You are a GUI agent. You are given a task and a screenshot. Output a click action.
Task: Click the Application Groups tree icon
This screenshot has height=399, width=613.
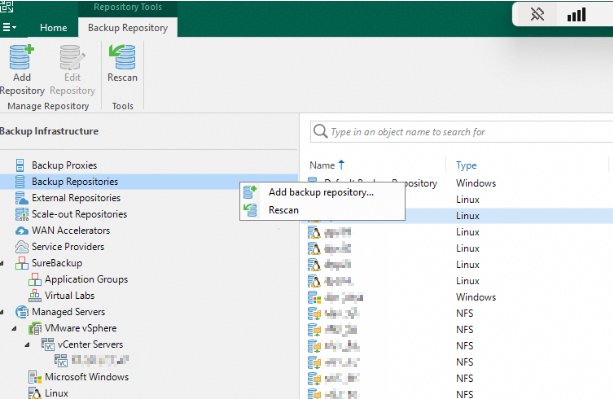(x=35, y=279)
